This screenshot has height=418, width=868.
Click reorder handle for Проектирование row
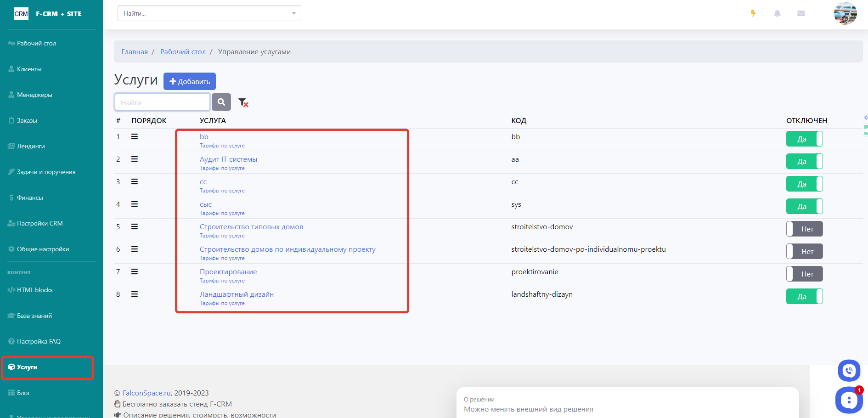click(x=135, y=271)
